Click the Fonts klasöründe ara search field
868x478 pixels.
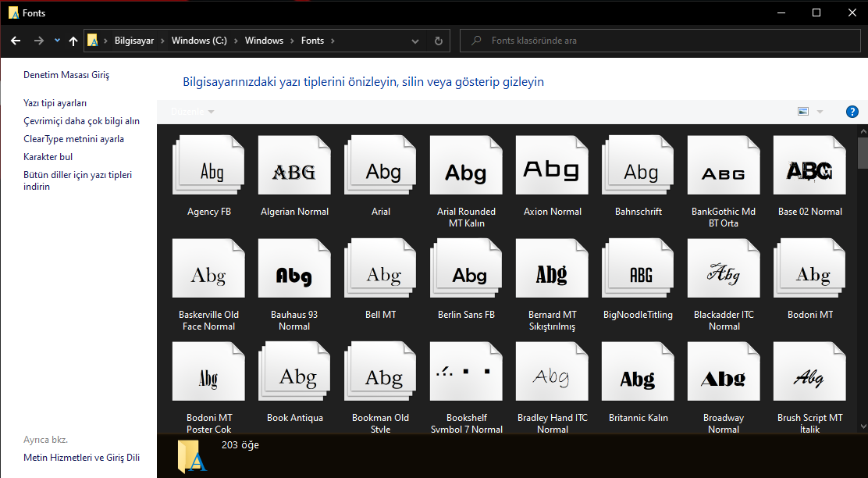click(660, 41)
